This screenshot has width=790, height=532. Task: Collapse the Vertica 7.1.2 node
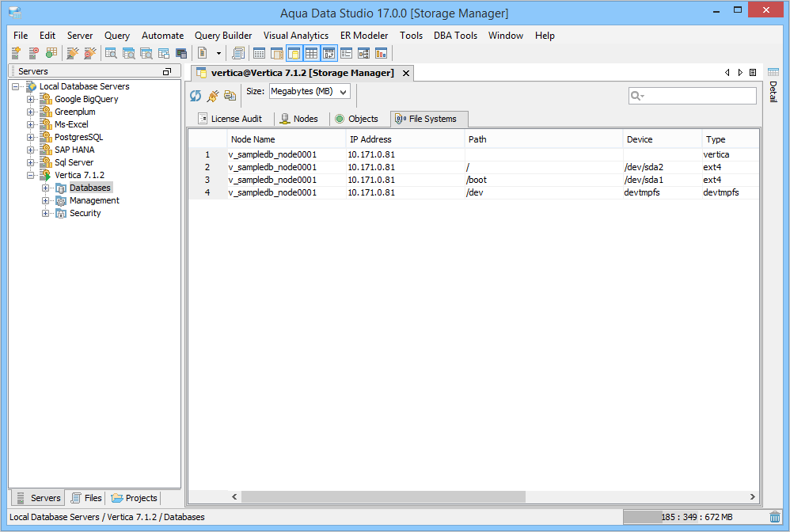point(31,175)
